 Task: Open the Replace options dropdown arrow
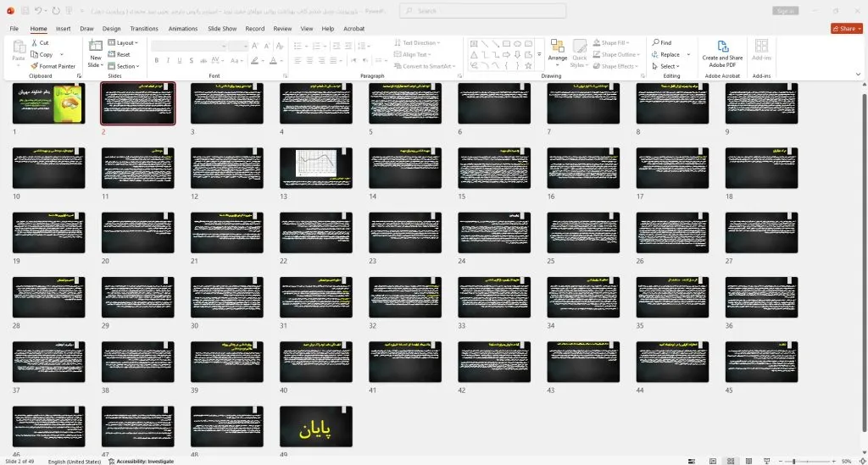(x=688, y=55)
